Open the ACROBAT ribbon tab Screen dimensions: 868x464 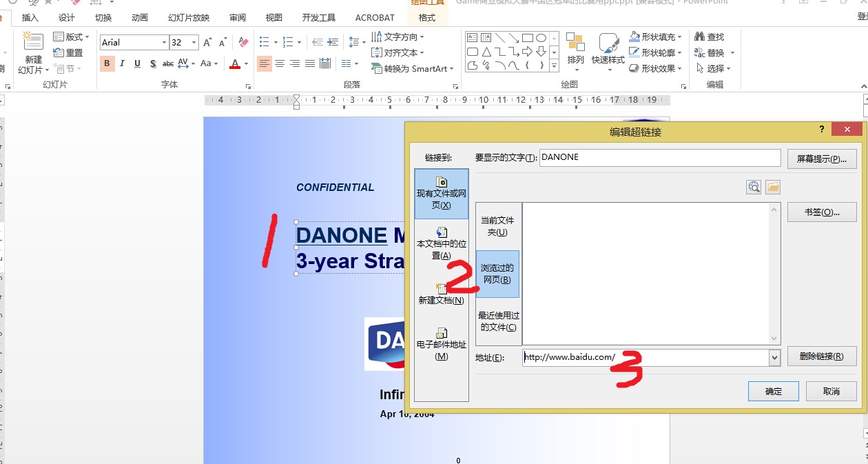pyautogui.click(x=375, y=18)
